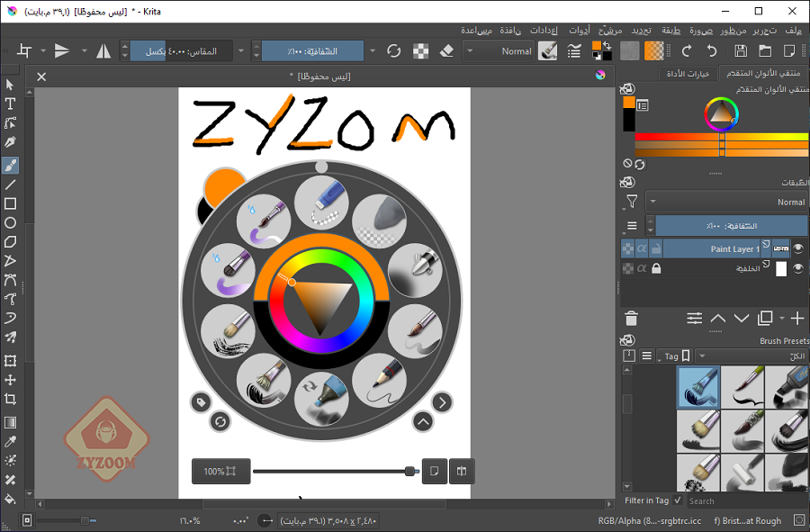Click the Redo arrow icon
The width and height of the screenshot is (810, 532).
pos(687,50)
